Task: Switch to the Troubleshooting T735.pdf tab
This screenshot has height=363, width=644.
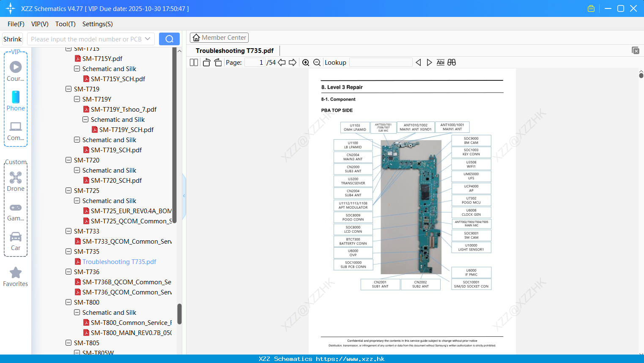Action: 235,50
